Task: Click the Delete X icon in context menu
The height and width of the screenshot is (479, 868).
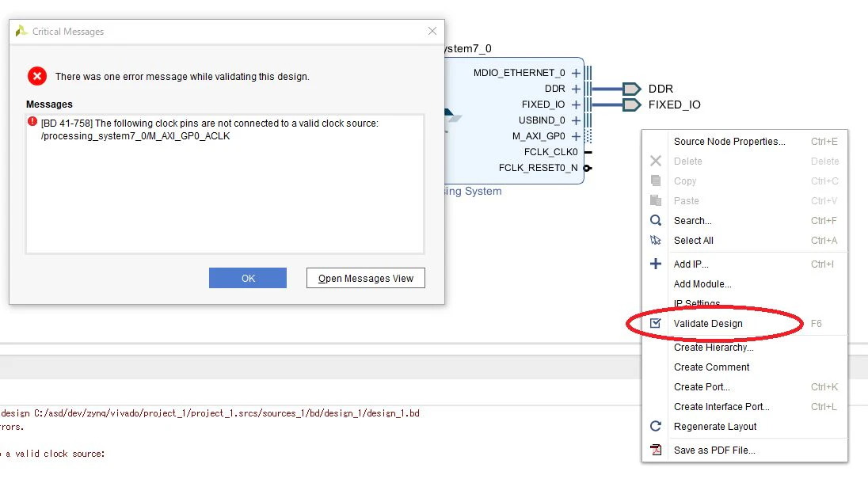Action: coord(656,161)
